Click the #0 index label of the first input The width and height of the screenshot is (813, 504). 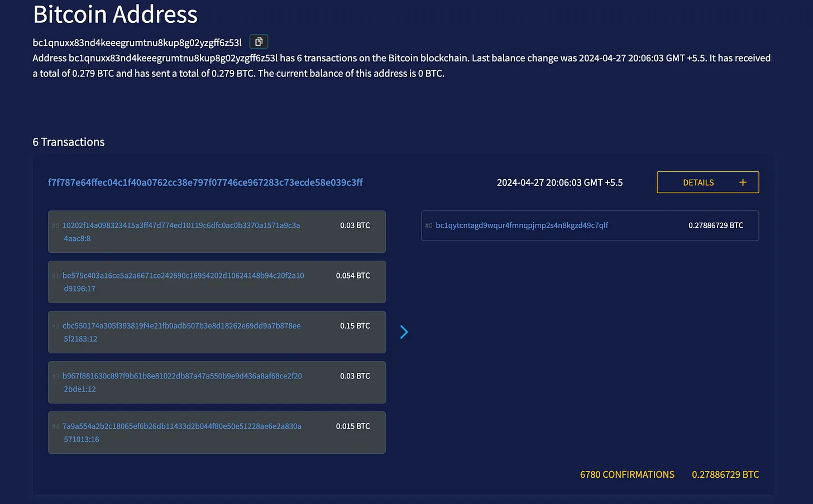[55, 226]
